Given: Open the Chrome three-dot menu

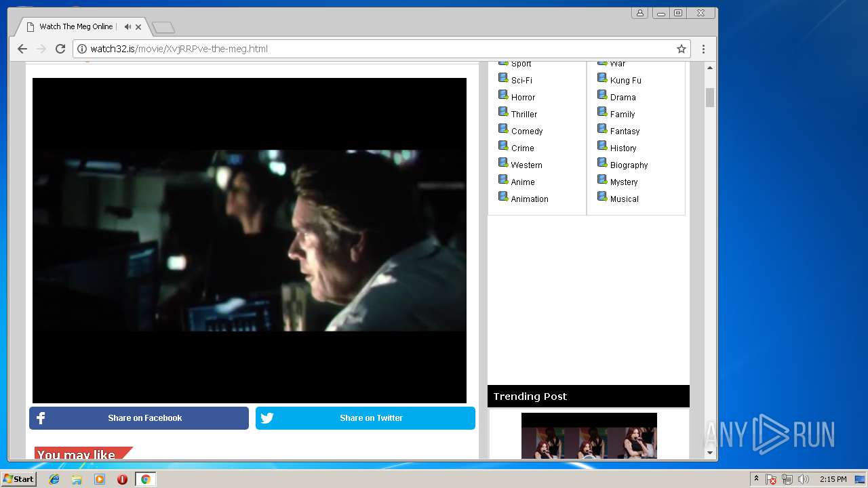Looking at the screenshot, I should click(x=703, y=49).
